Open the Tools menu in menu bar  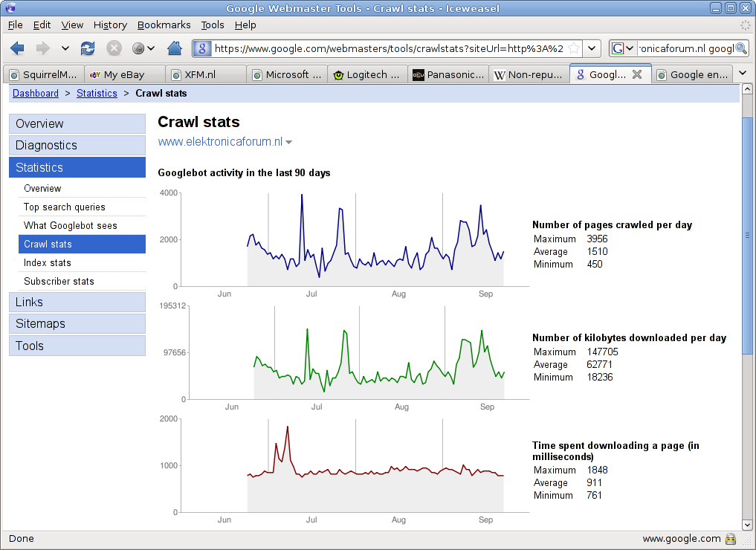click(213, 25)
